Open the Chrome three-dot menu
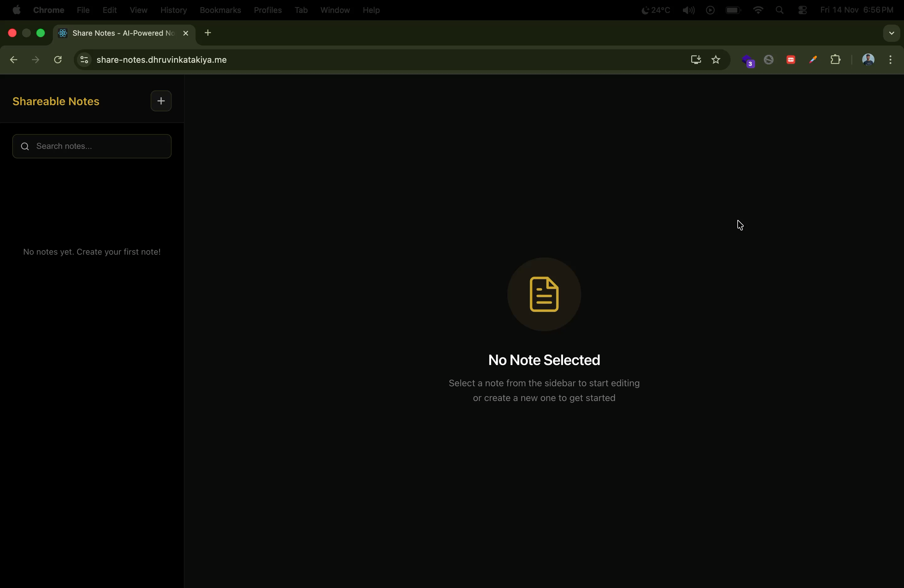Viewport: 904px width, 588px height. (891, 60)
